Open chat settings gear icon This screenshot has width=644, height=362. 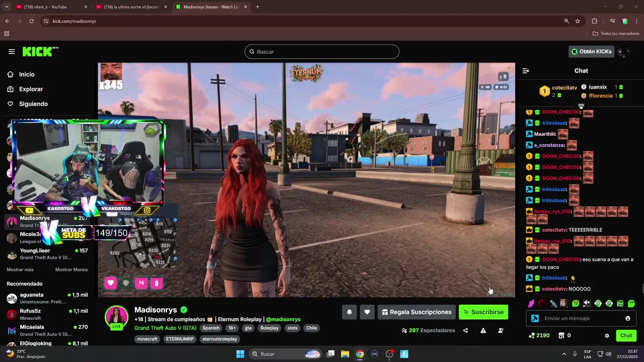[x=607, y=335]
